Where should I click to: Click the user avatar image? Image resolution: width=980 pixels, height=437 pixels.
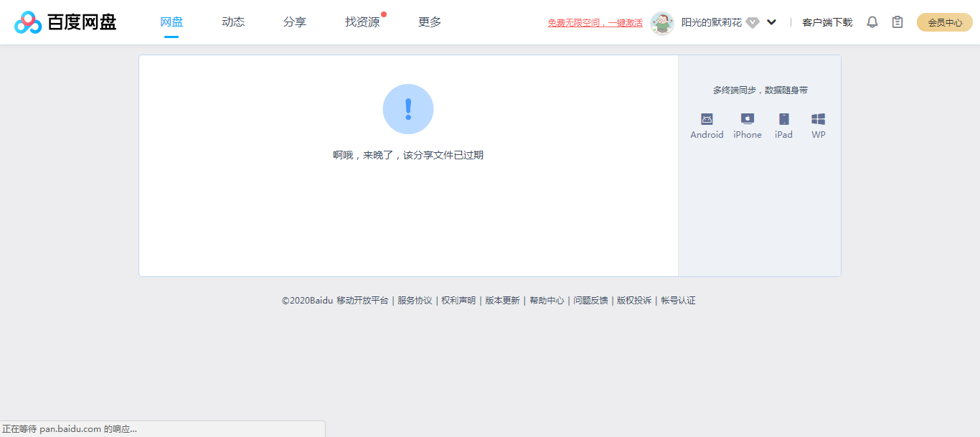tap(662, 22)
